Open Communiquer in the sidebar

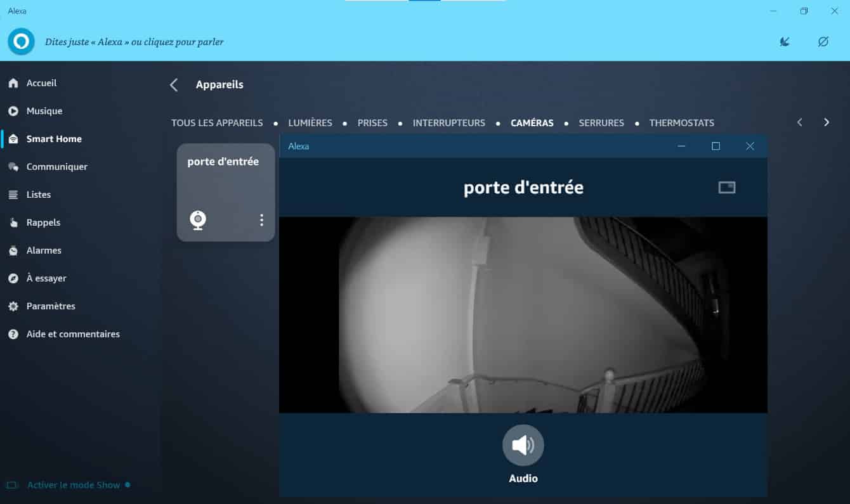click(56, 167)
